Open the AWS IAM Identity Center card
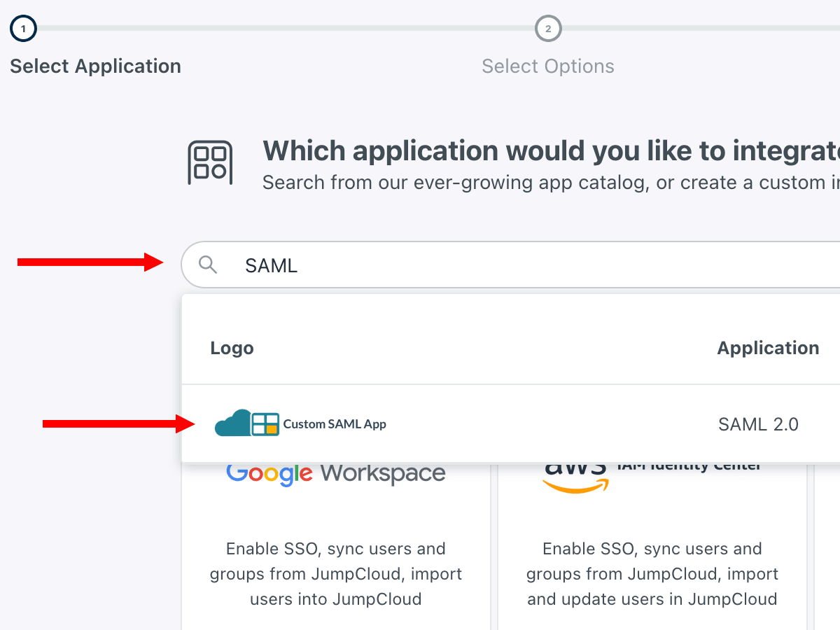Screen dimensions: 840x630 tap(652, 546)
